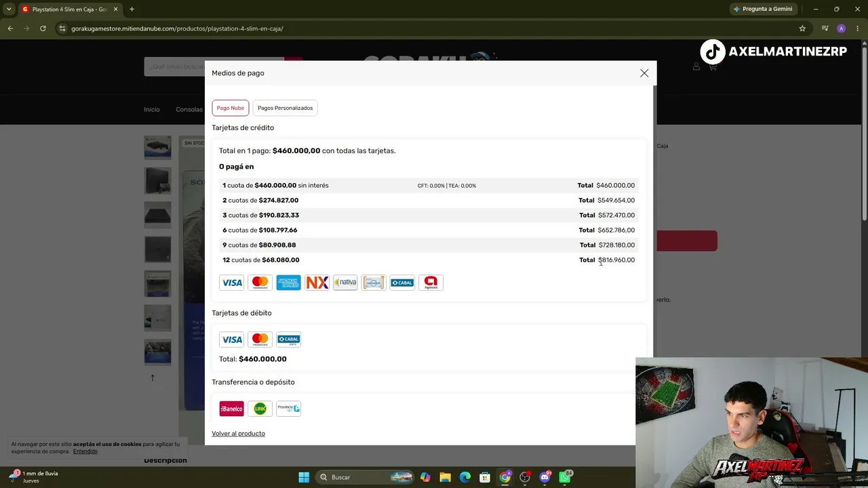Open the Windows Start menu
This screenshot has width=868, height=488.
(x=304, y=477)
